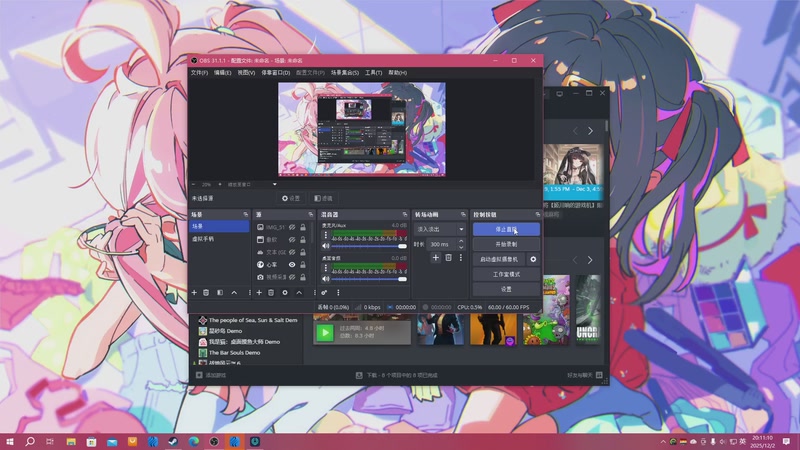Open the 帮助(H) menu in OBS
800x450 pixels.
[x=397, y=73]
